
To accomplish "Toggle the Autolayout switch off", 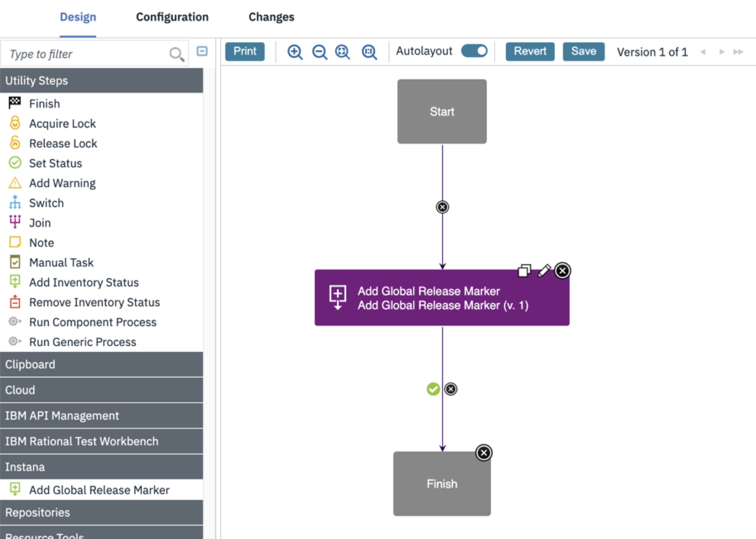I will [474, 51].
